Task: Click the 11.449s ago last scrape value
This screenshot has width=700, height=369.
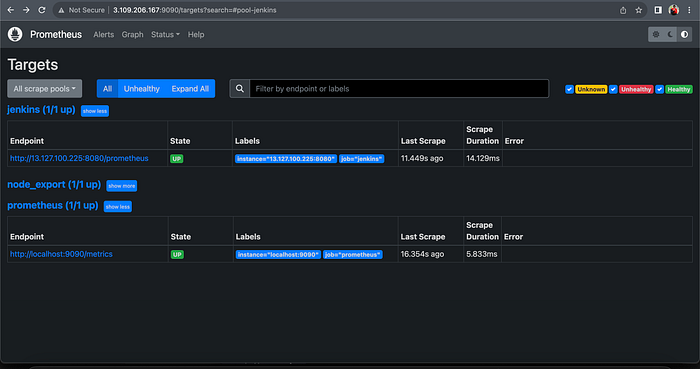Action: coord(422,158)
